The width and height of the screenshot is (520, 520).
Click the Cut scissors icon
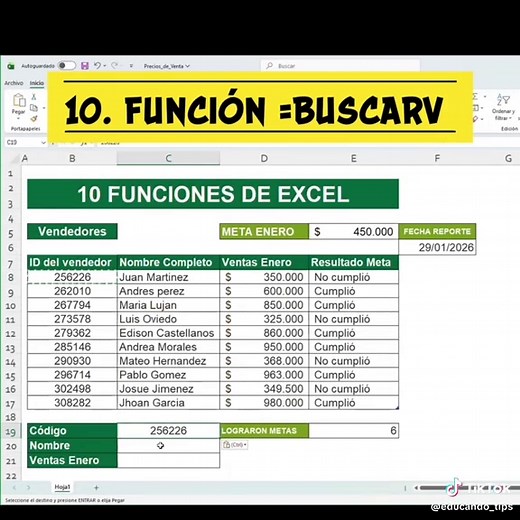pyautogui.click(x=34, y=97)
